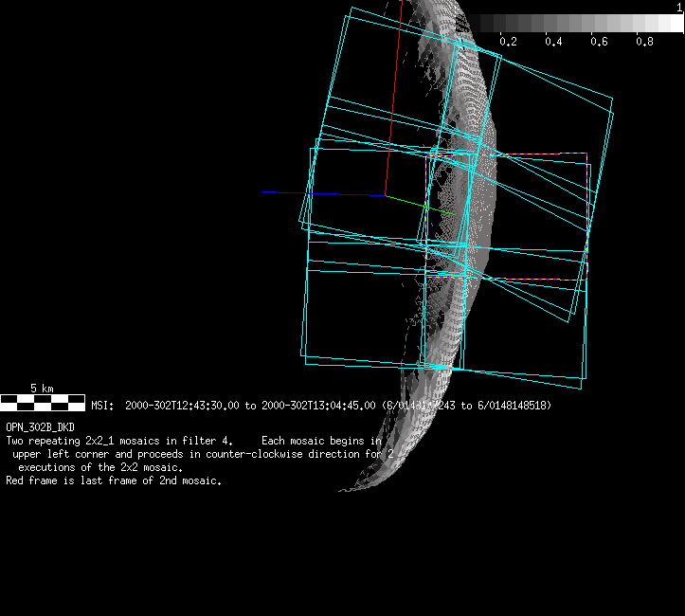Click the "0.6" grayscale legend label

[x=599, y=42]
